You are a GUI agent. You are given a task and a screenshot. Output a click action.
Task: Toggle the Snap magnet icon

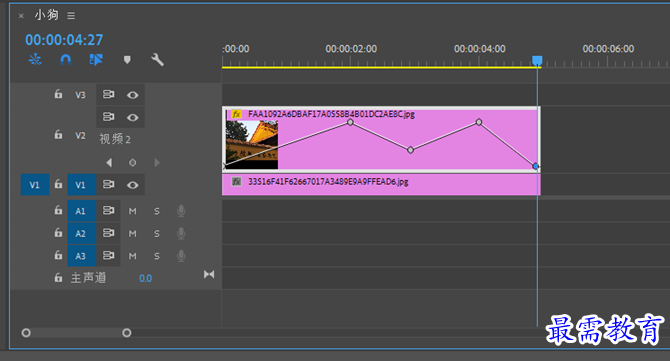tap(65, 59)
